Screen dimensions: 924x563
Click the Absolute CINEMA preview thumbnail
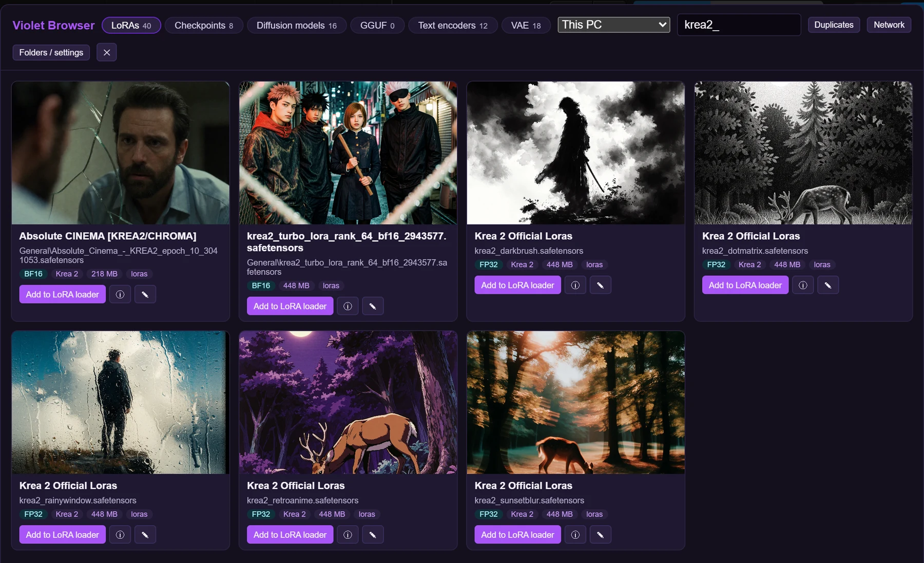(121, 153)
